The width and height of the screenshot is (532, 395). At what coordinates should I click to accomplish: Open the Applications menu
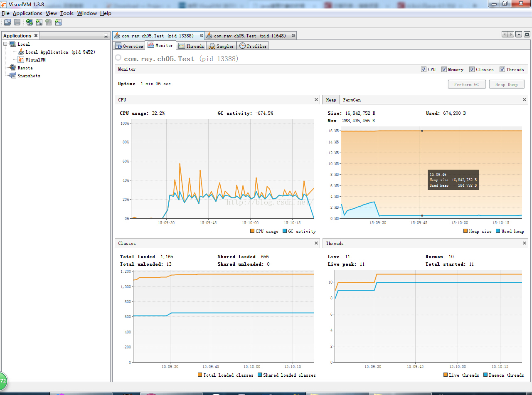(27, 13)
